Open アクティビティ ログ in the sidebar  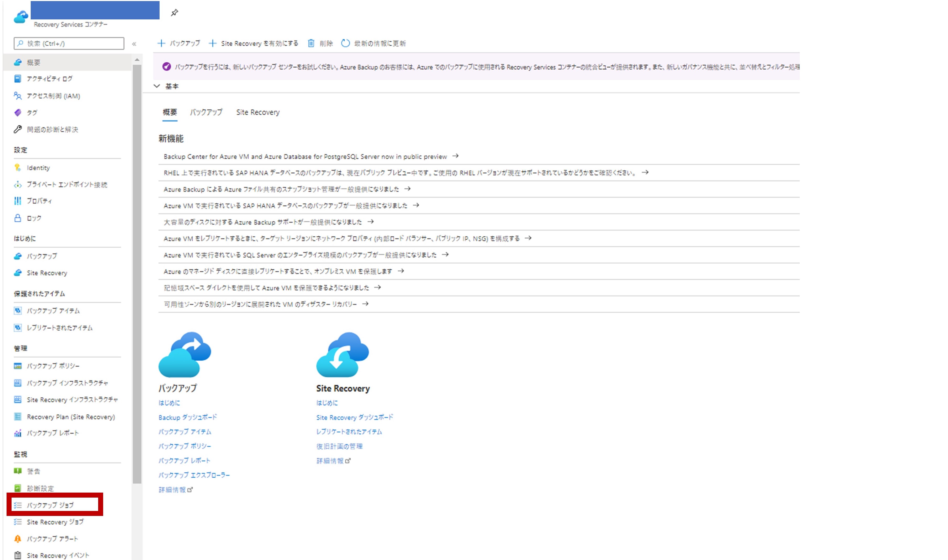[x=49, y=79]
